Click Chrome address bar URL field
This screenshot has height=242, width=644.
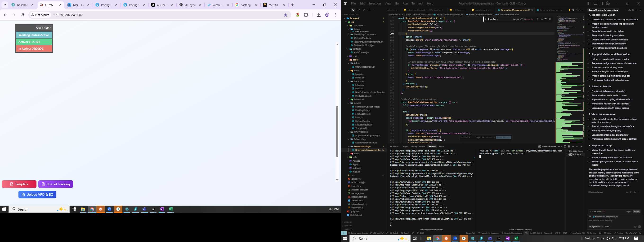[160, 15]
